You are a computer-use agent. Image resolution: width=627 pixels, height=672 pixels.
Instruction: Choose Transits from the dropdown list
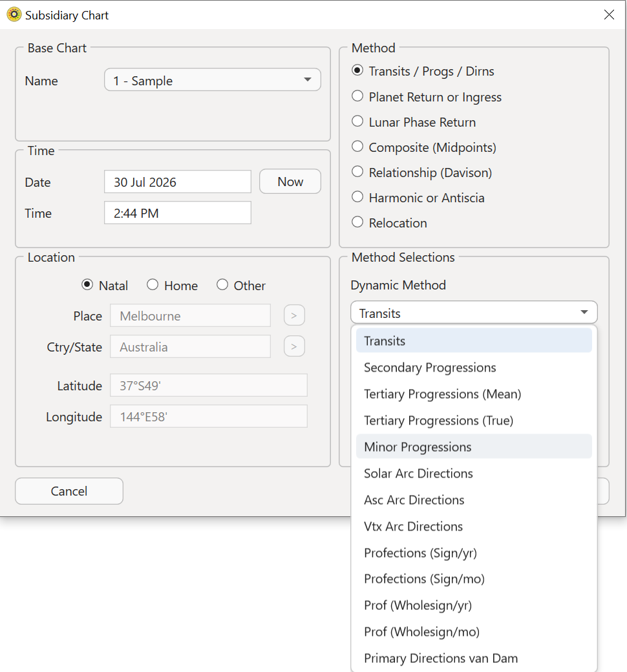click(474, 341)
